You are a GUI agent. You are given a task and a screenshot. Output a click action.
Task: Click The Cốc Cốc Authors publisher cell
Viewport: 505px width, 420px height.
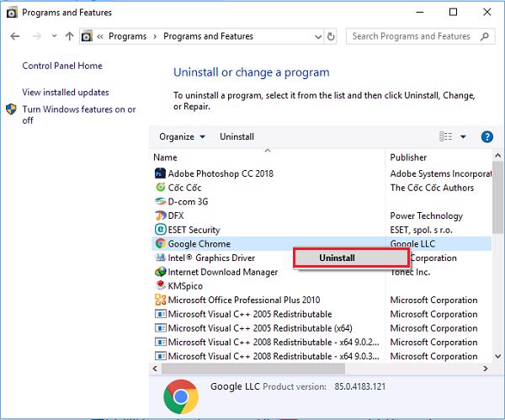click(x=432, y=188)
